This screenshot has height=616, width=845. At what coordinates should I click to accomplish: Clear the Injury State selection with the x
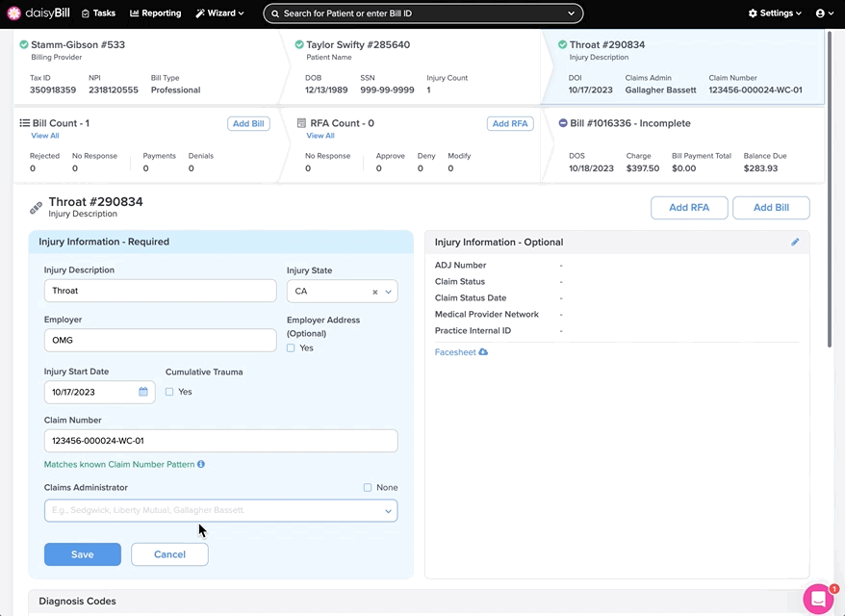pyautogui.click(x=375, y=292)
